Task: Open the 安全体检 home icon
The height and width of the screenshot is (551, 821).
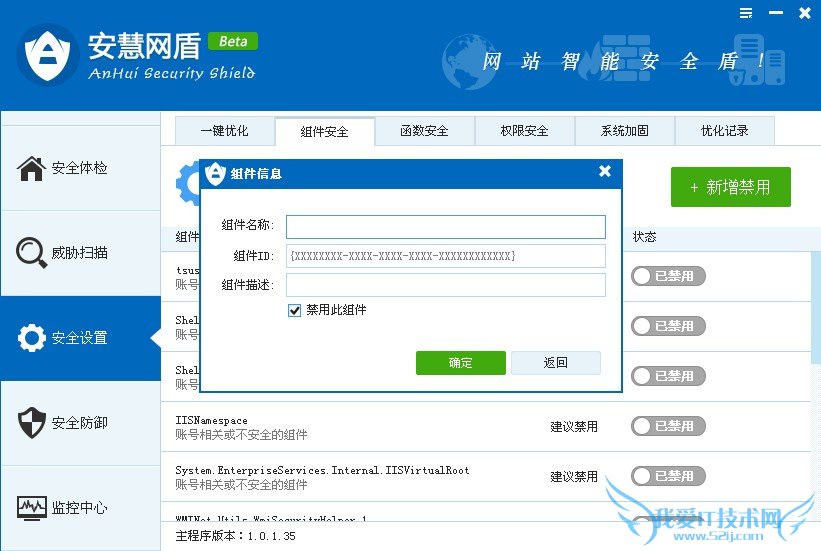Action: (x=31, y=168)
